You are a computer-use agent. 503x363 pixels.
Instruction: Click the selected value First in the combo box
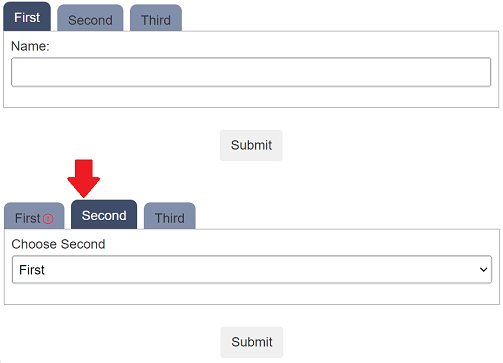32,270
